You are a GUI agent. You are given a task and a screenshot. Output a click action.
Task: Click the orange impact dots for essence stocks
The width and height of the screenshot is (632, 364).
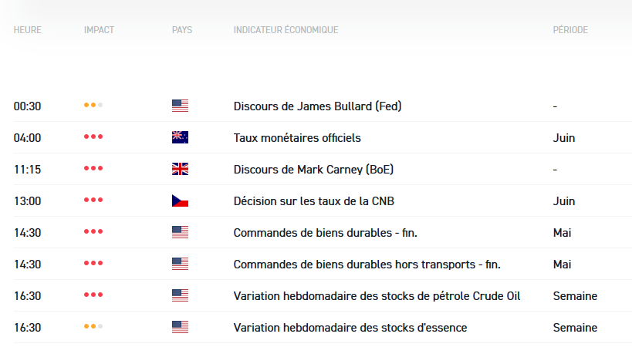[93, 327]
